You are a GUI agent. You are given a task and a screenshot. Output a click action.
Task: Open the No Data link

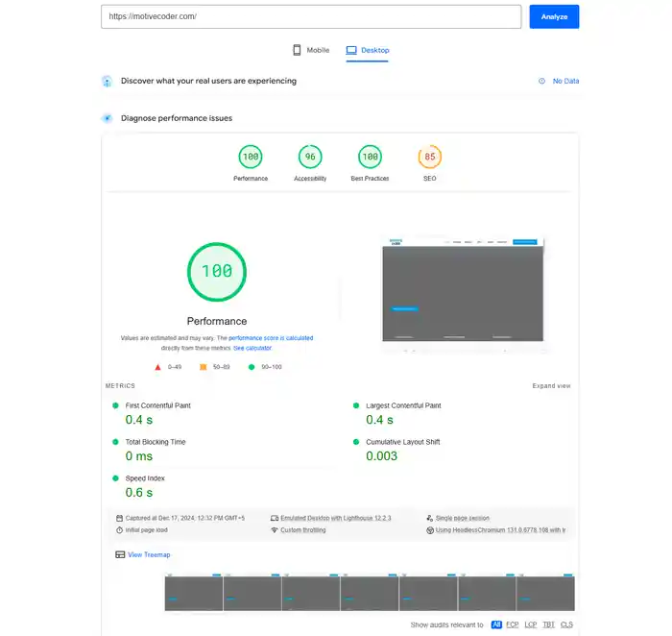pyautogui.click(x=565, y=81)
